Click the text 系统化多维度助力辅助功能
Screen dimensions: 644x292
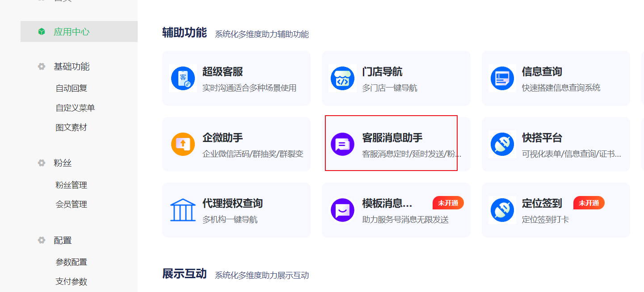[x=262, y=34]
